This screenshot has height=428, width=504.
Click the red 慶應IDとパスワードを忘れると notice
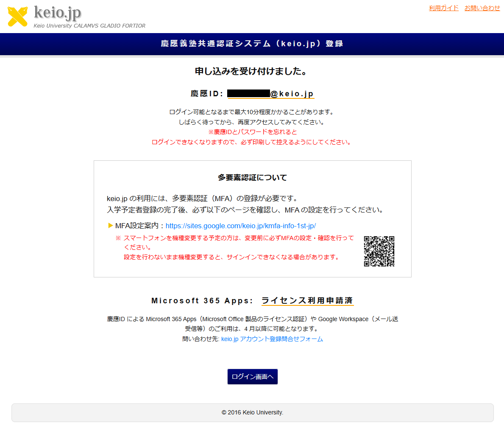coord(252,132)
